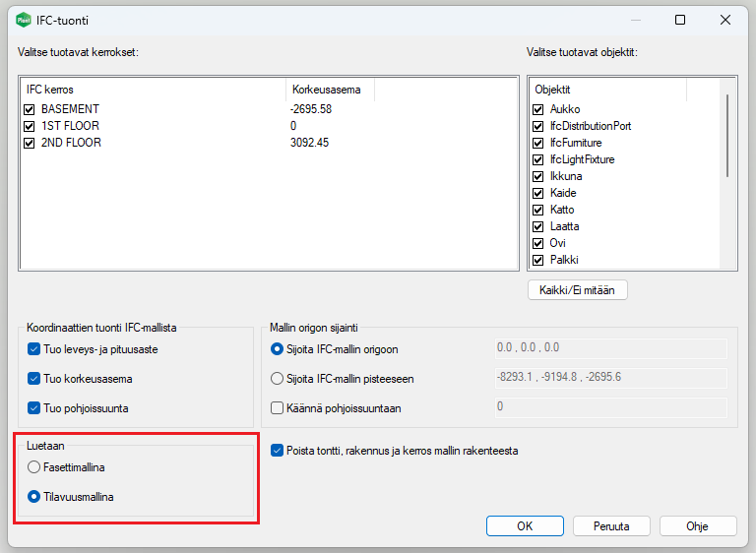Click the object list vertical scrollbar
Image resolution: width=756 pixels, height=553 pixels.
(728, 138)
